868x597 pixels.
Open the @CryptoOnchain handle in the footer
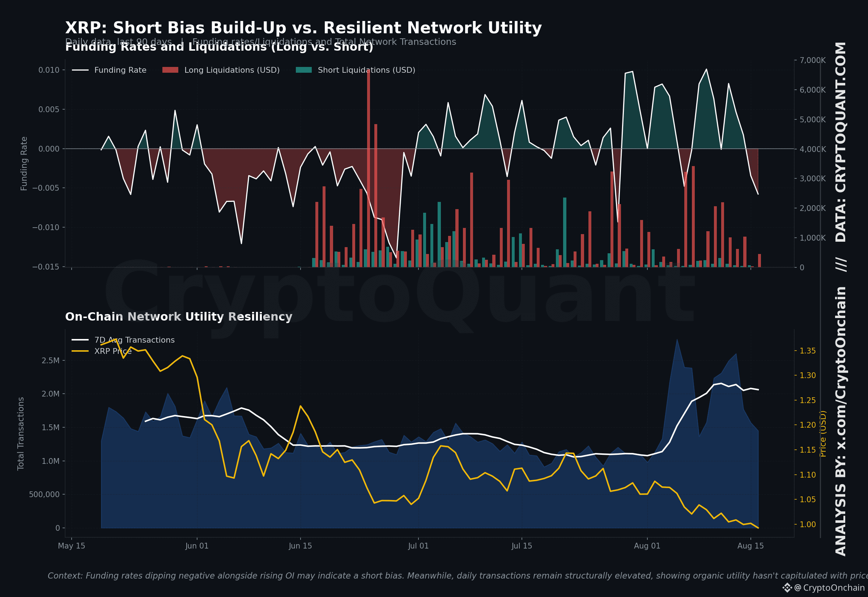pyautogui.click(x=829, y=588)
